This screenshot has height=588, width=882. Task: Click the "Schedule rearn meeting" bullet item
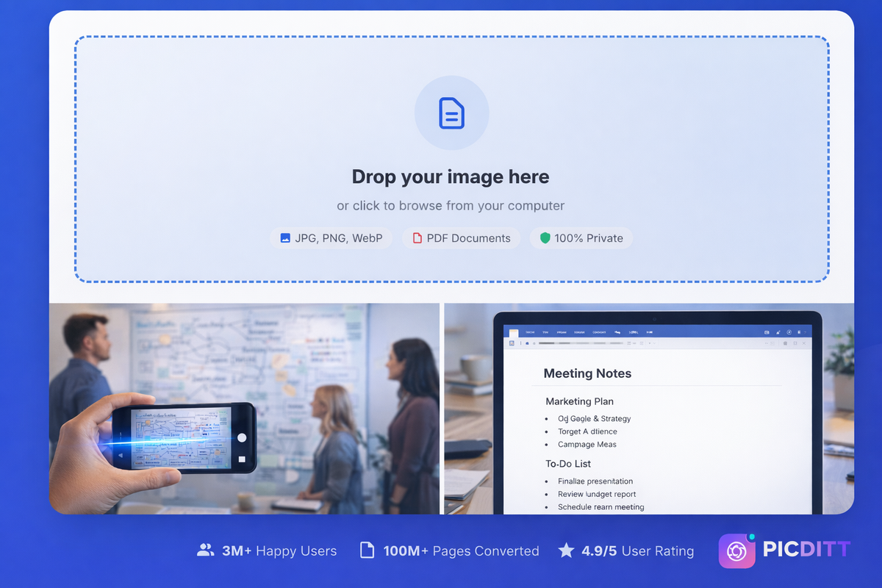click(600, 507)
